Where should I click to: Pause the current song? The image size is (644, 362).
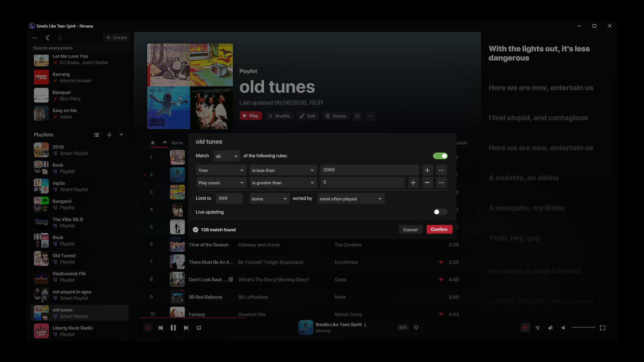pyautogui.click(x=173, y=328)
